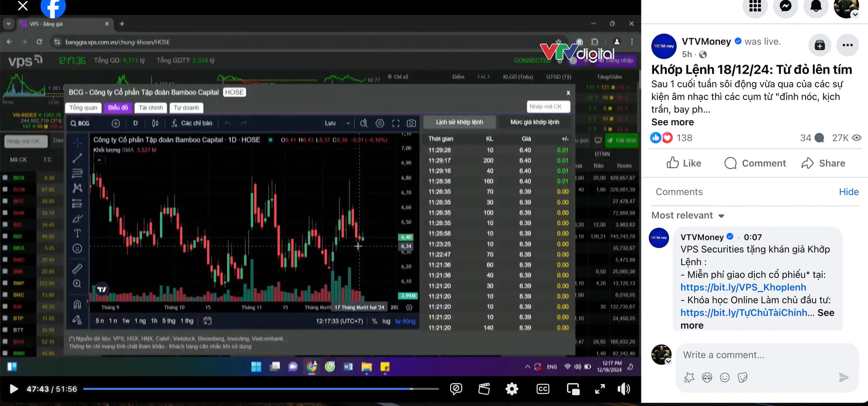
Task: Toggle closed captions CC button
Action: (542, 389)
